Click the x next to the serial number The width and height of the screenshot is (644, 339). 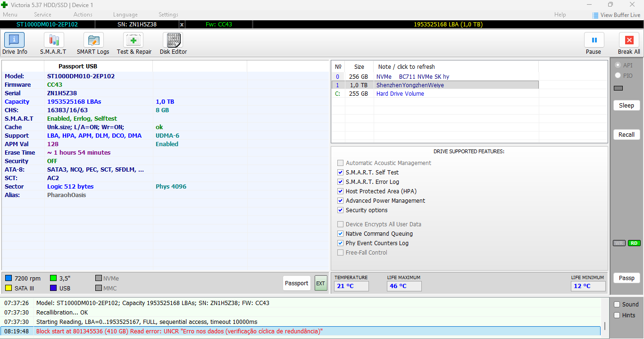(182, 25)
